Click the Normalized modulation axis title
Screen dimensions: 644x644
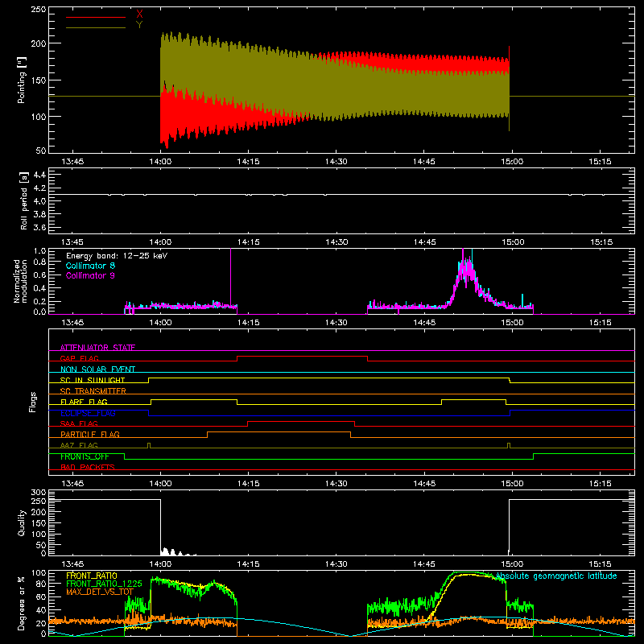click(20, 281)
